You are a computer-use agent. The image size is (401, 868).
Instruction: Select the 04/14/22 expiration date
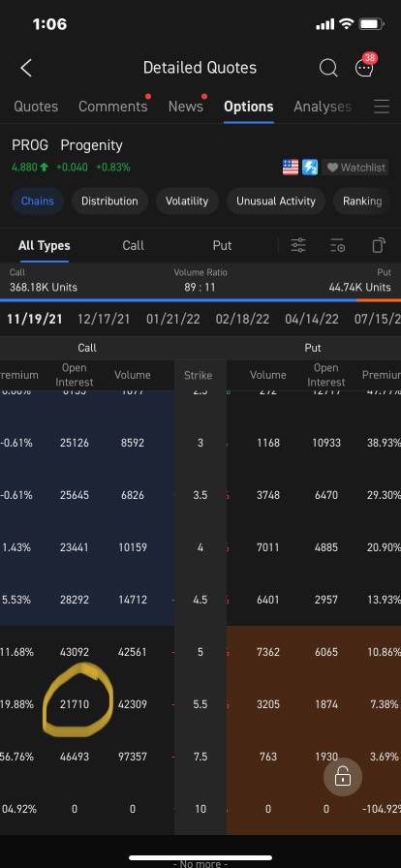[x=312, y=319]
